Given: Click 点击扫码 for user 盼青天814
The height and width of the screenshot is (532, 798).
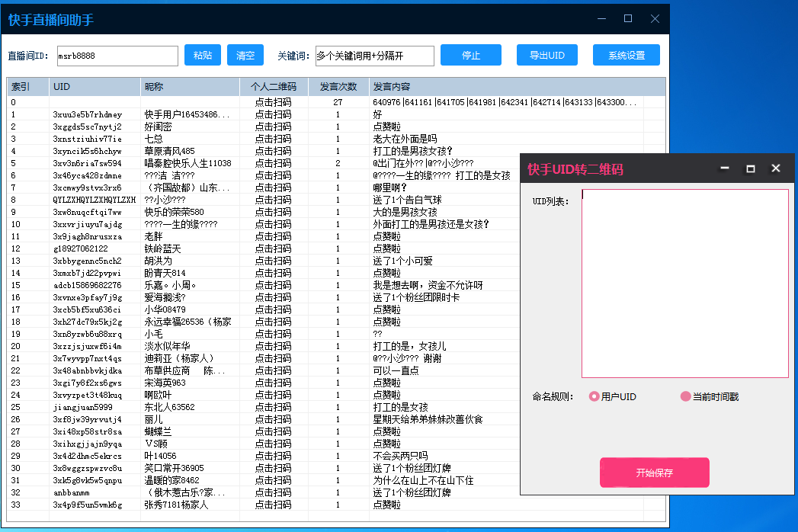Looking at the screenshot, I should pos(274,274).
